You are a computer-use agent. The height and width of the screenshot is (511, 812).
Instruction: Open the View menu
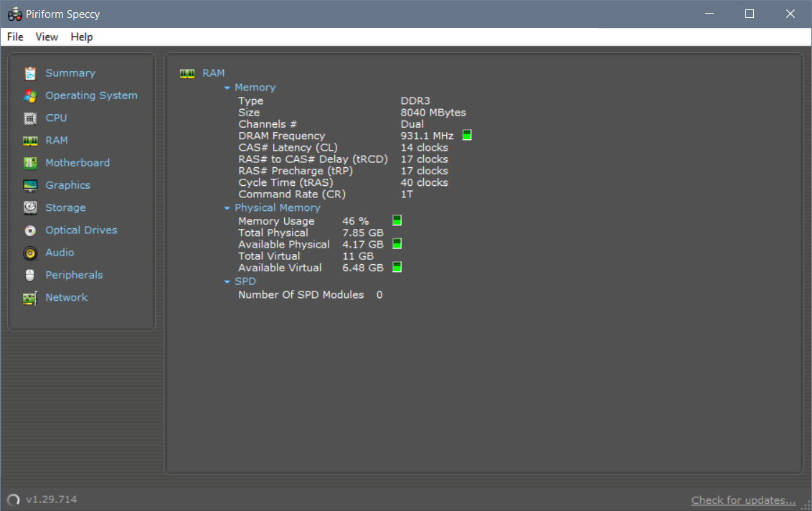click(x=47, y=37)
